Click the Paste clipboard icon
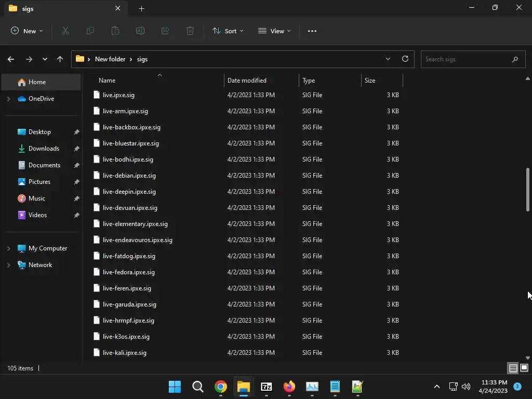This screenshot has height=399, width=532. click(115, 31)
